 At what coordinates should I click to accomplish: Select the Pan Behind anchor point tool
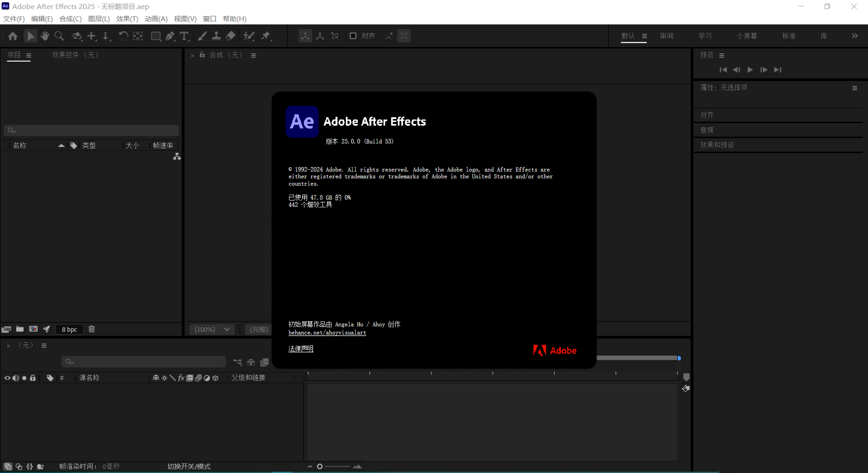[x=138, y=36]
